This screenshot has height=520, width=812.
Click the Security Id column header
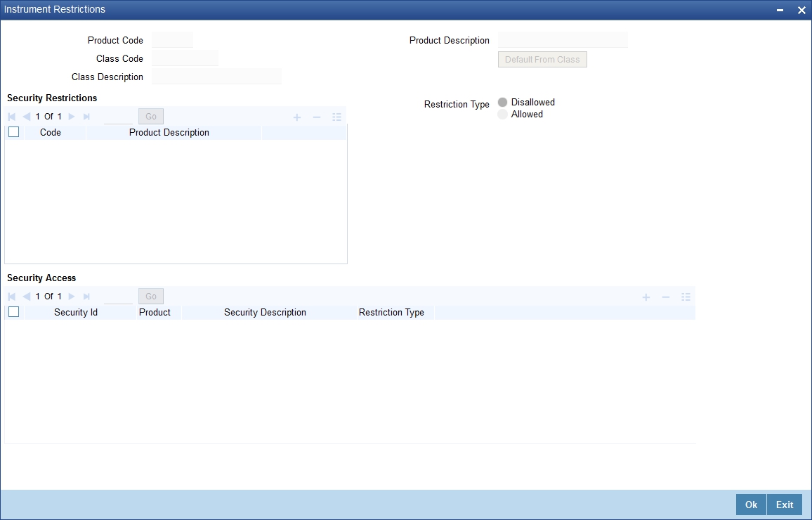[x=76, y=312]
